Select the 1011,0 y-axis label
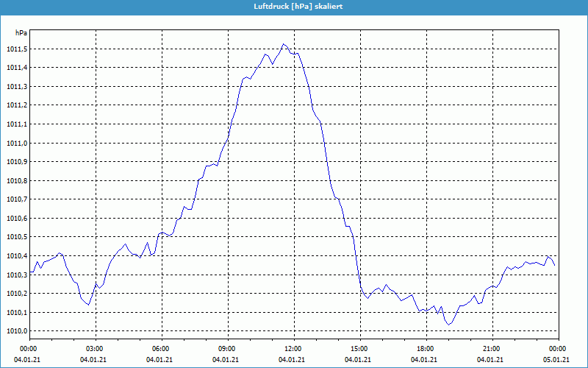 pos(16,144)
